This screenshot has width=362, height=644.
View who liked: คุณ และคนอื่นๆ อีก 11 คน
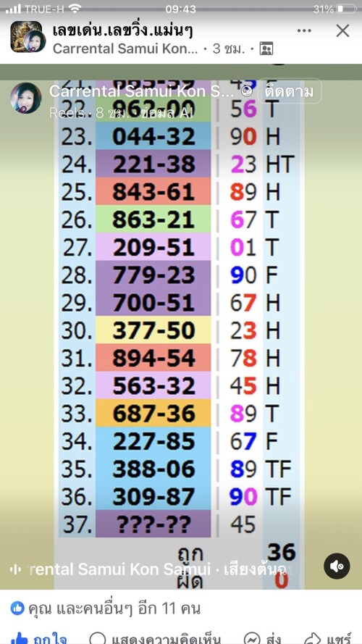pyautogui.click(x=114, y=609)
